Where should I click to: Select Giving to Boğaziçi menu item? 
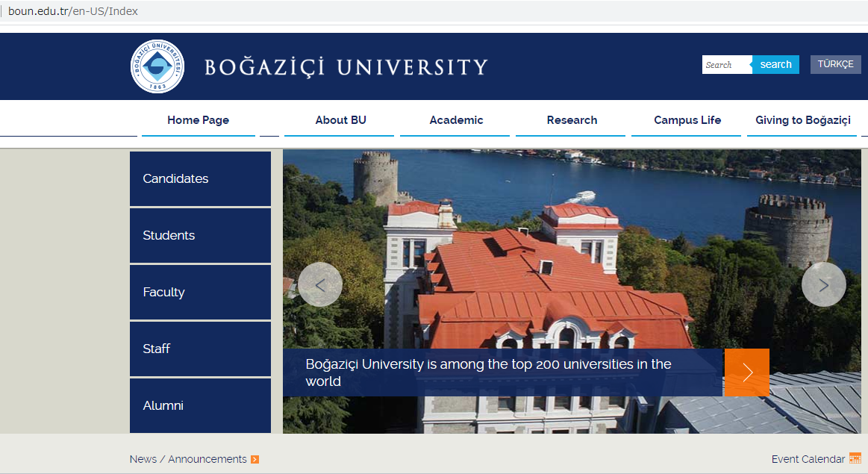click(802, 120)
